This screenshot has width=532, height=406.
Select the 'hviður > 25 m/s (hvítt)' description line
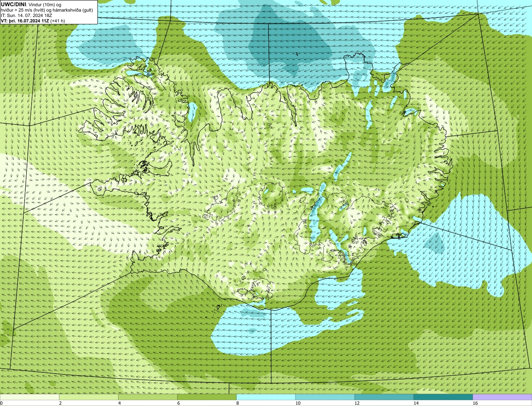pyautogui.click(x=47, y=10)
